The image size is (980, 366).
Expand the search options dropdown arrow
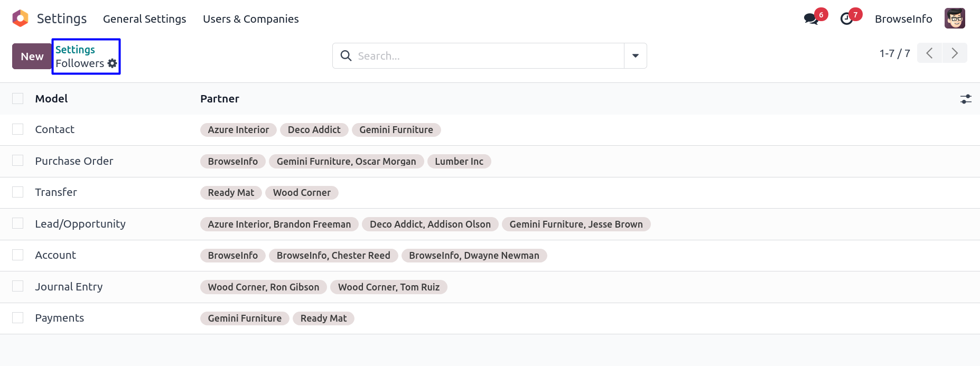[x=636, y=56]
